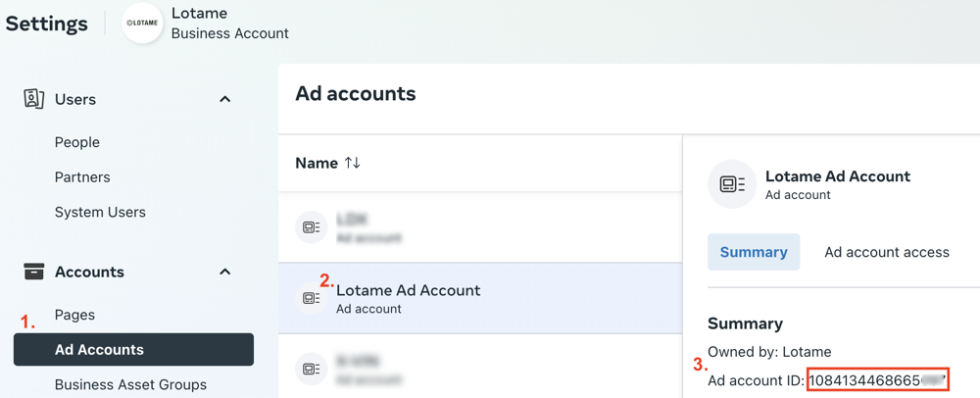Viewport: 980px width, 398px height.
Task: Click the large ad account icon in details panel
Action: coord(732,184)
